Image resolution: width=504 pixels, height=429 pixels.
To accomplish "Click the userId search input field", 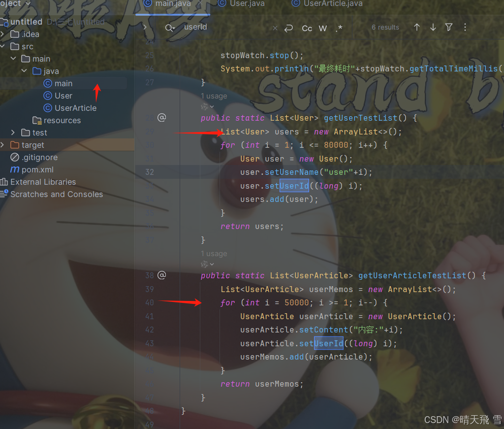I will [225, 27].
